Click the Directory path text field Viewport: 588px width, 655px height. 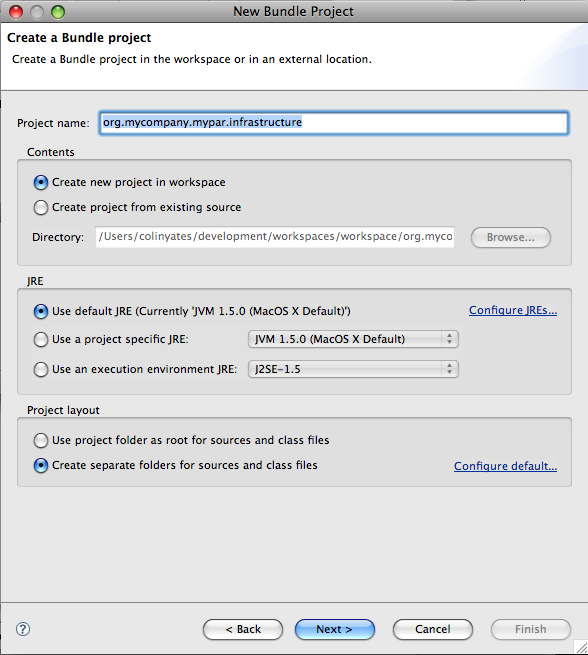(275, 237)
